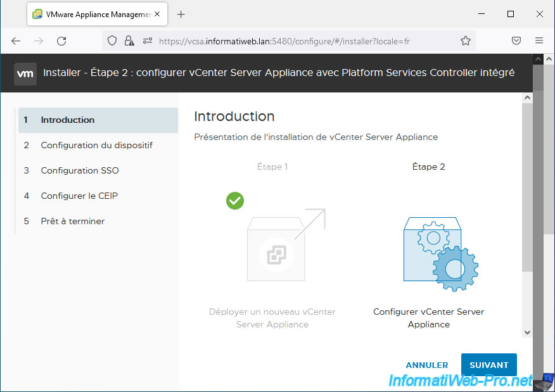Open the Firefox hamburger menu
Image resolution: width=555 pixels, height=392 pixels.
coord(539,41)
